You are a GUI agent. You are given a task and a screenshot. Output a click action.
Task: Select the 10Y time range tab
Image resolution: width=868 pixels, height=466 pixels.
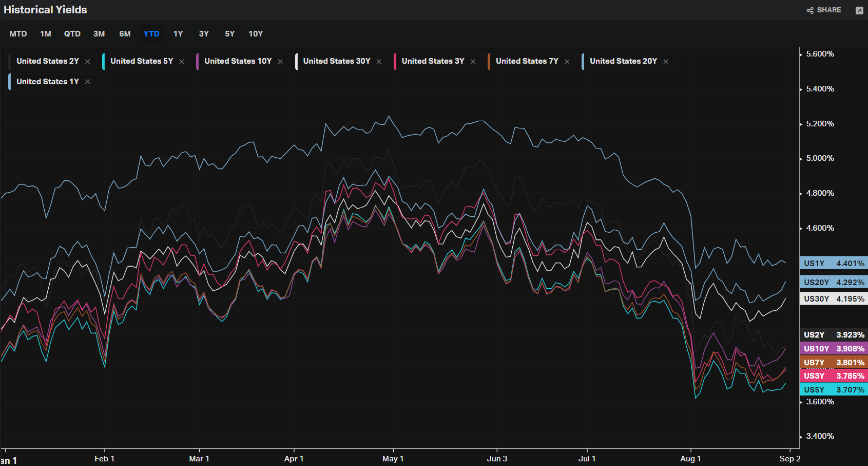click(256, 34)
